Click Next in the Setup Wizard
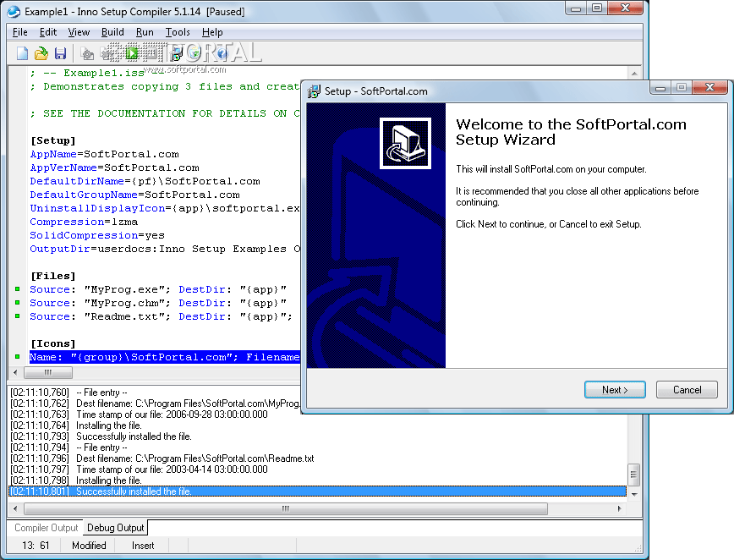 click(615, 390)
